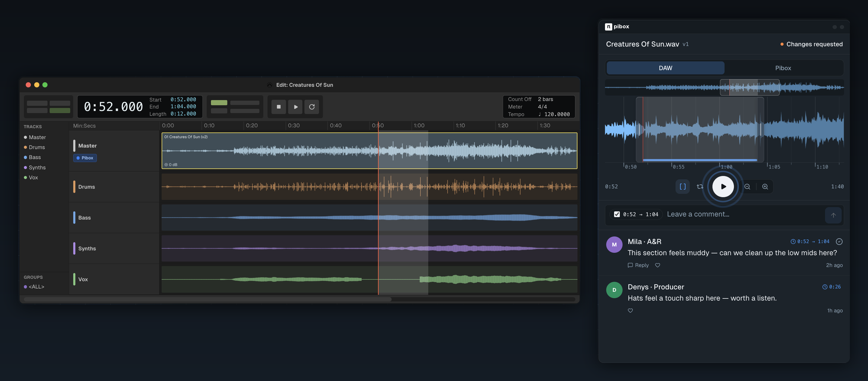The height and width of the screenshot is (381, 868).
Task: Reply to Mila's comment
Action: point(638,265)
